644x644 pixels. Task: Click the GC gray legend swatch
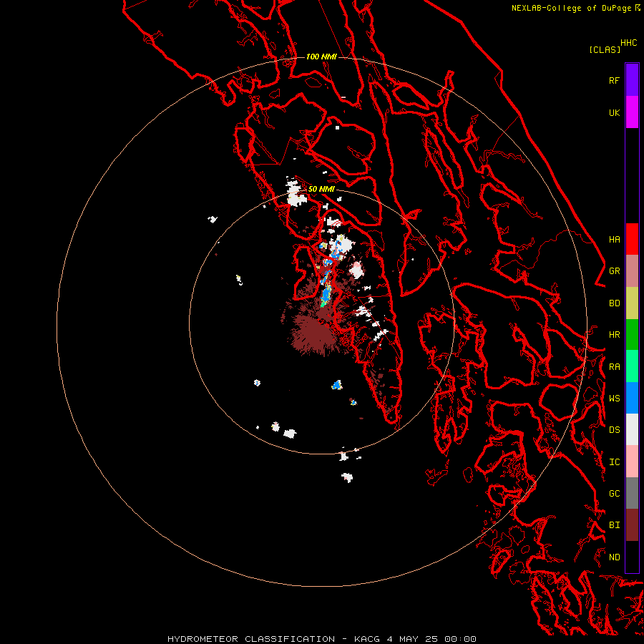pos(632,493)
